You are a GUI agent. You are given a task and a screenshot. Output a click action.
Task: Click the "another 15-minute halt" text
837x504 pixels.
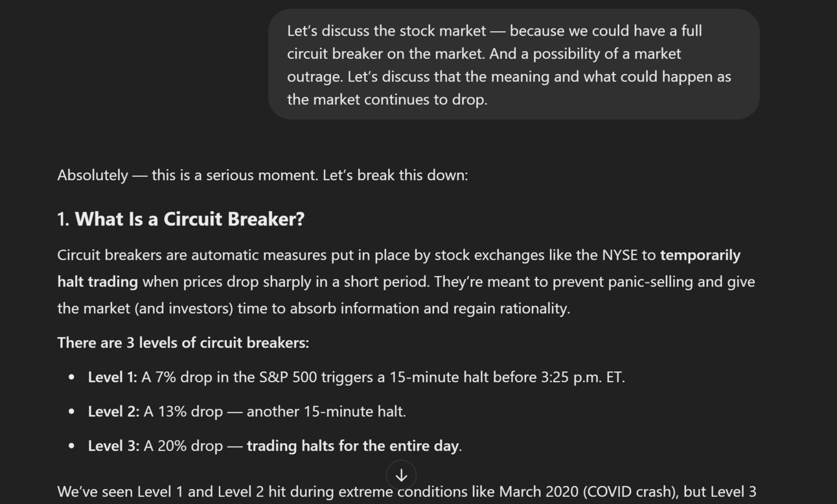coord(325,411)
